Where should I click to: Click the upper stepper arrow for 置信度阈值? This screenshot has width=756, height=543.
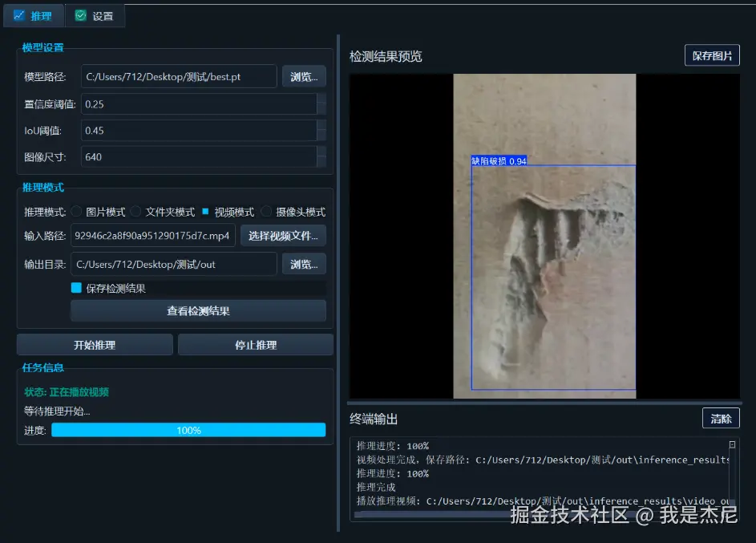click(x=322, y=99)
